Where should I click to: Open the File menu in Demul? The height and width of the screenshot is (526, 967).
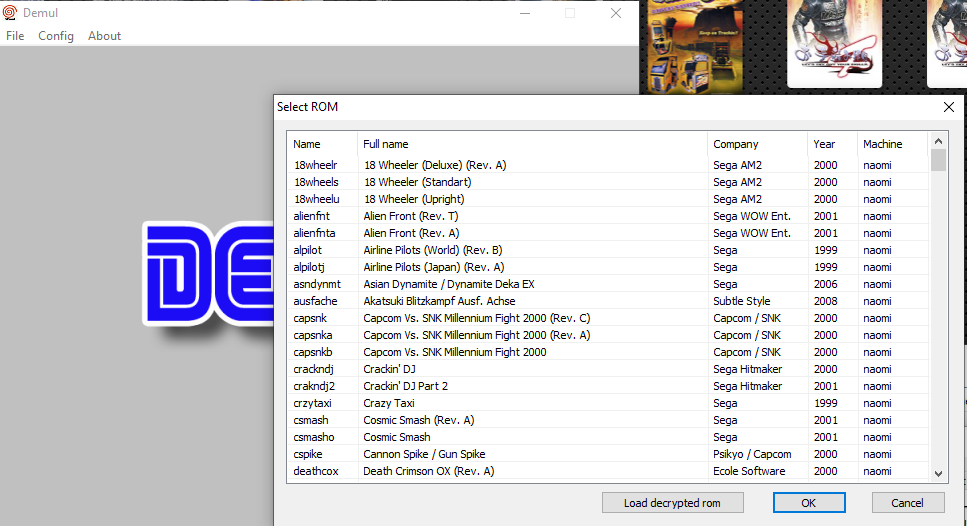[x=15, y=36]
